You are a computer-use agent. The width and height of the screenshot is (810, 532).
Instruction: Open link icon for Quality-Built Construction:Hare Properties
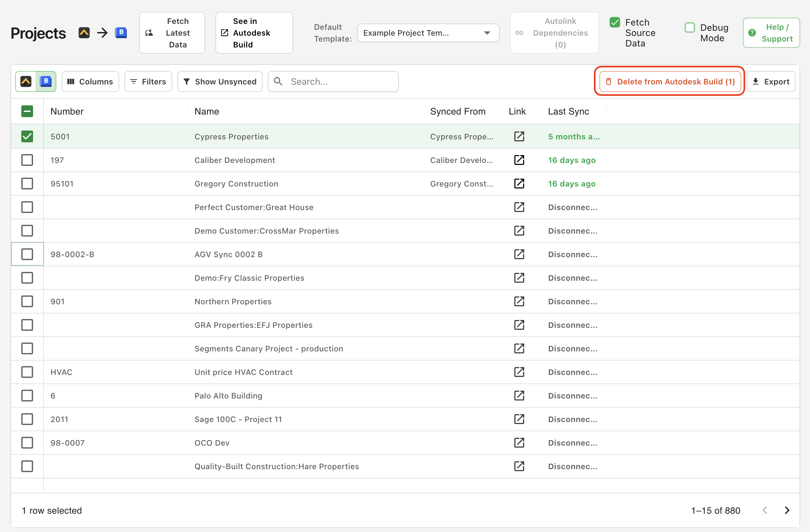click(519, 466)
